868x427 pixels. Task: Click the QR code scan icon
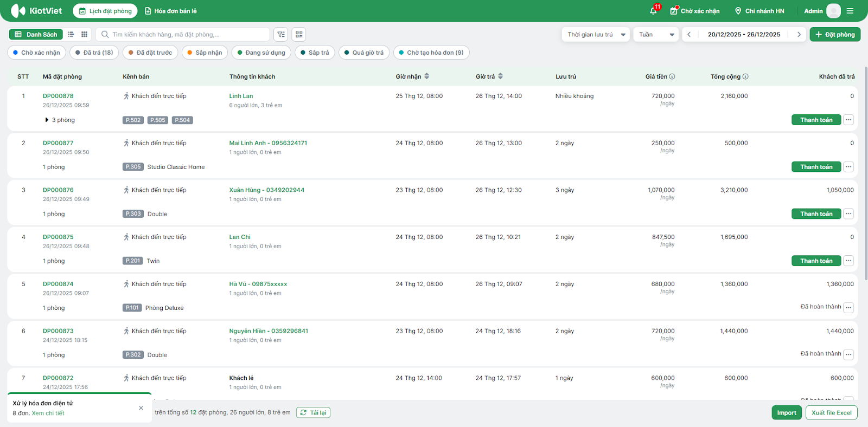click(x=299, y=35)
